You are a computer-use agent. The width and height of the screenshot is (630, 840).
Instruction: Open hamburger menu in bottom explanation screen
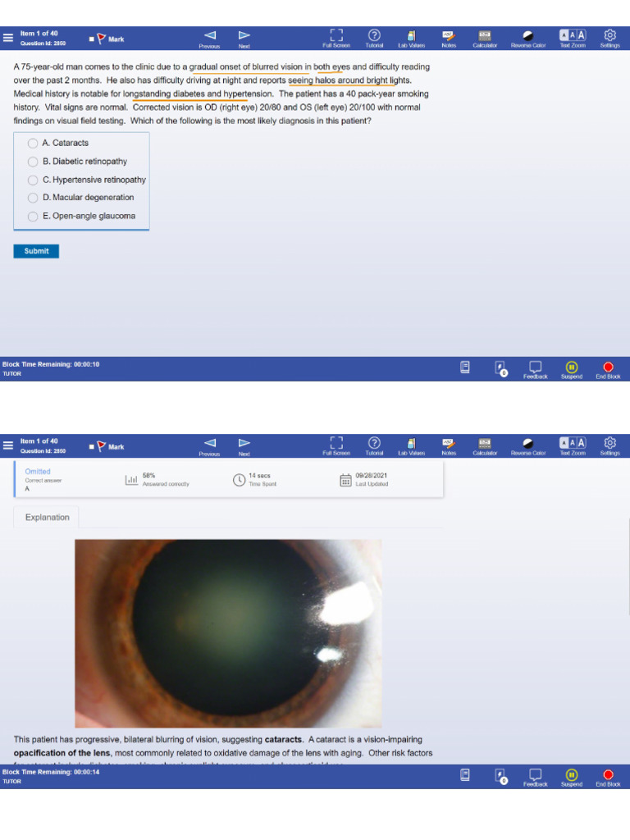(8, 445)
